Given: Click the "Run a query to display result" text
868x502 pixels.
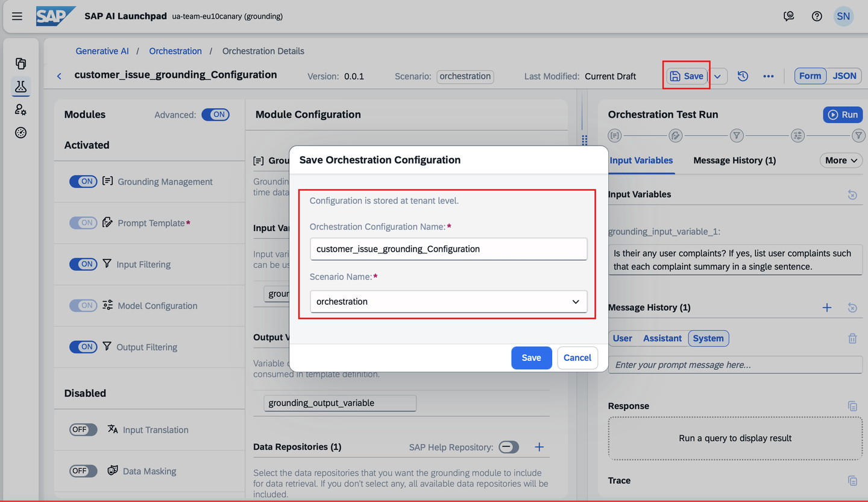Looking at the screenshot, I should tap(735, 438).
